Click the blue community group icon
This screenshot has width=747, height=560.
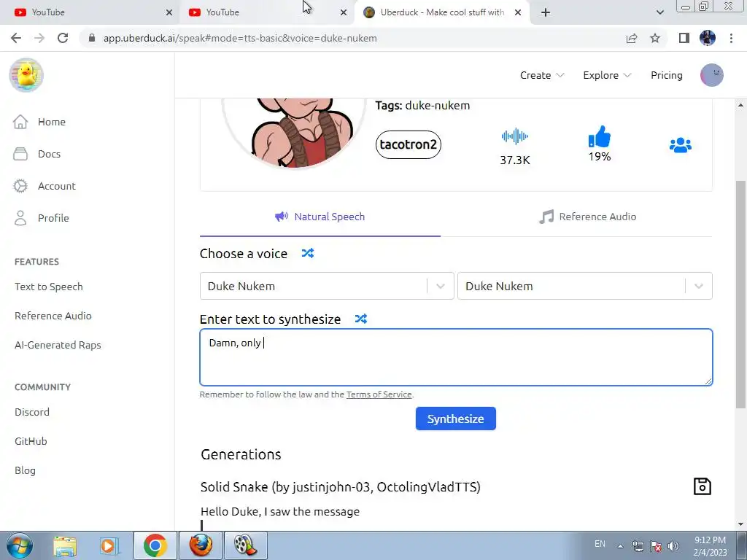pyautogui.click(x=681, y=145)
